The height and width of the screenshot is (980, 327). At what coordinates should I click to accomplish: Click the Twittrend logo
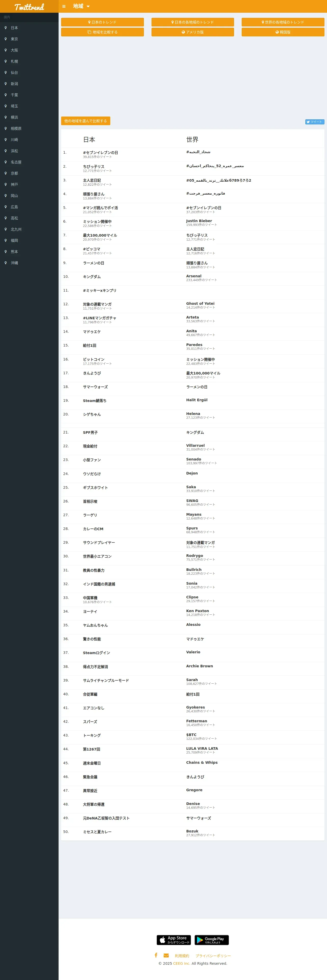tap(29, 6)
